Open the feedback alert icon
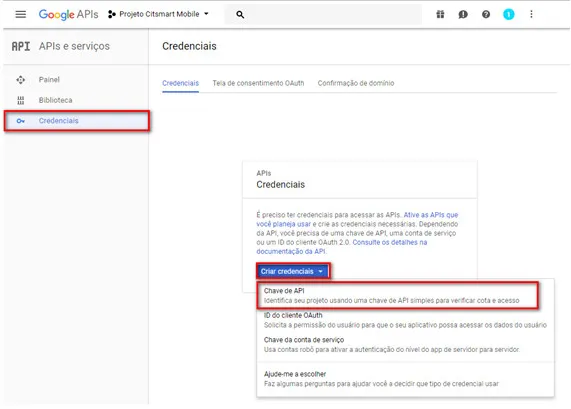This screenshot has height=409, width=571. point(463,14)
